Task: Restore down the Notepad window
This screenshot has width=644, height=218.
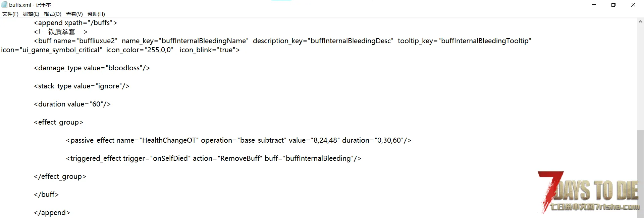Action: (613, 5)
